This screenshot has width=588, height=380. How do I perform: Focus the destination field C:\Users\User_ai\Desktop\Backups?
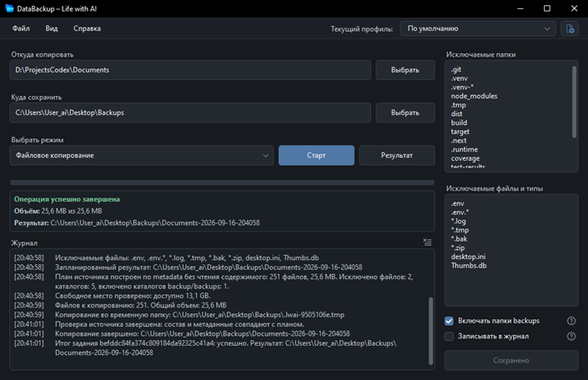pos(190,112)
